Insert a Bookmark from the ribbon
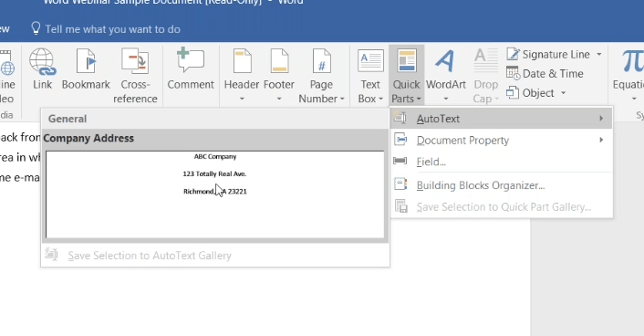This screenshot has height=336, width=644. (x=86, y=69)
